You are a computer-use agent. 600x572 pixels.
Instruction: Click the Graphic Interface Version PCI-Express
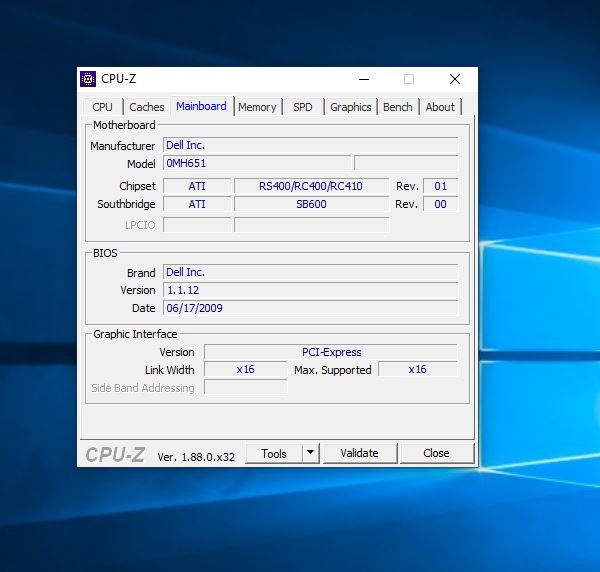(x=331, y=352)
